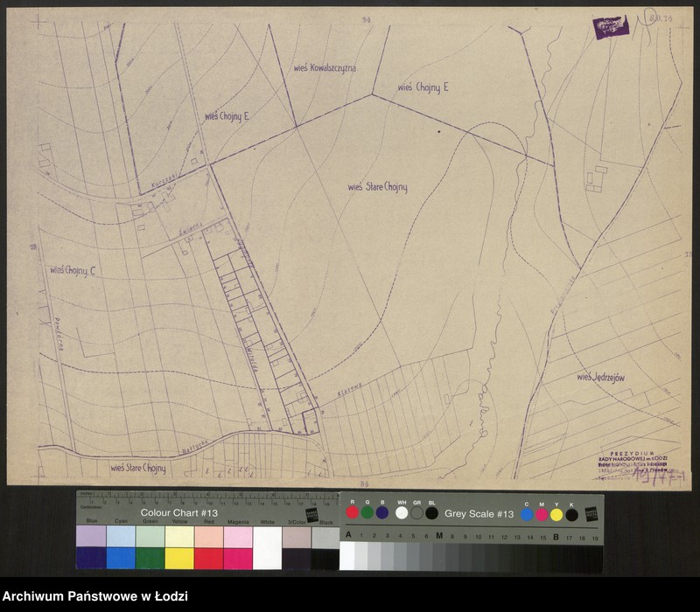
Task: Click the white patch A on the grey scale
Action: 347,556
